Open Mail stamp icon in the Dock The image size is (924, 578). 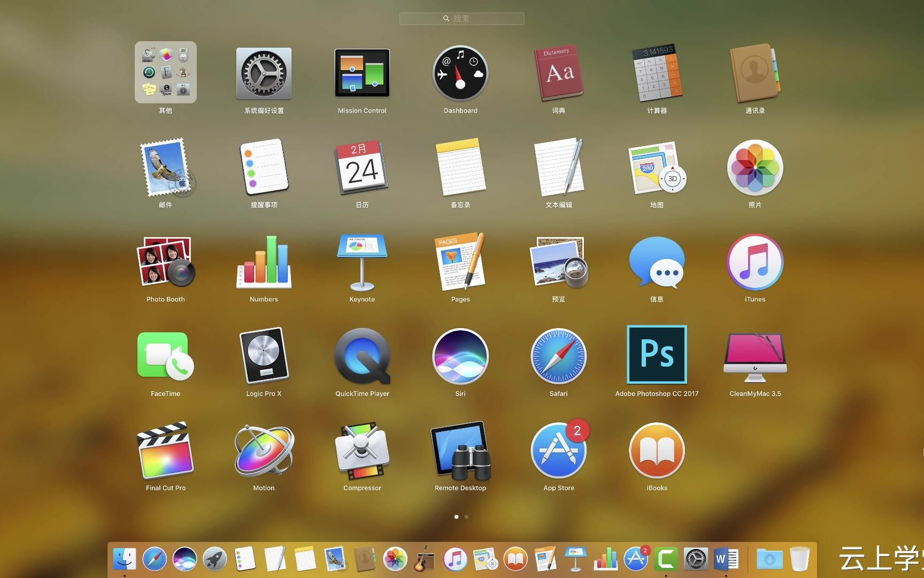pos(335,559)
